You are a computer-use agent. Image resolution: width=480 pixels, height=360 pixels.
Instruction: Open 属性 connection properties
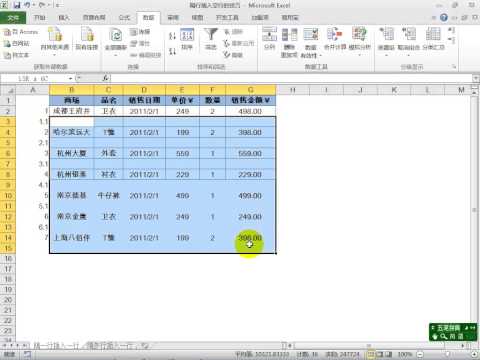[x=140, y=43]
